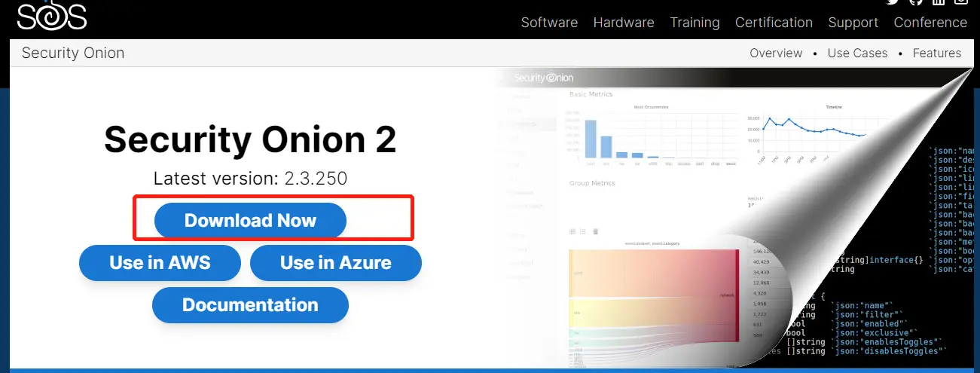Navigate to the Conference page
The width and height of the screenshot is (980, 373).
coord(930,23)
